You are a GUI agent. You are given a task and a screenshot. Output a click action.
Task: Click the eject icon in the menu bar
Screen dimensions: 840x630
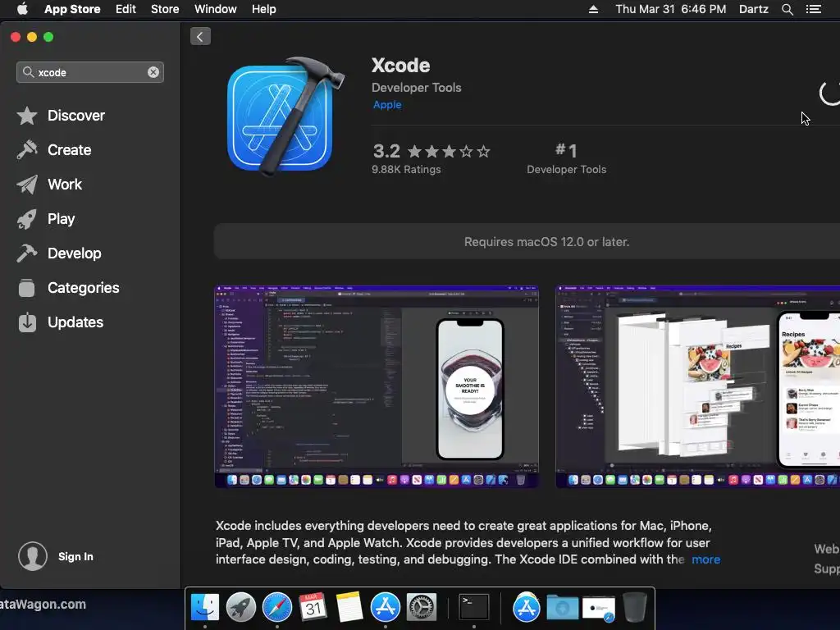[x=593, y=9]
